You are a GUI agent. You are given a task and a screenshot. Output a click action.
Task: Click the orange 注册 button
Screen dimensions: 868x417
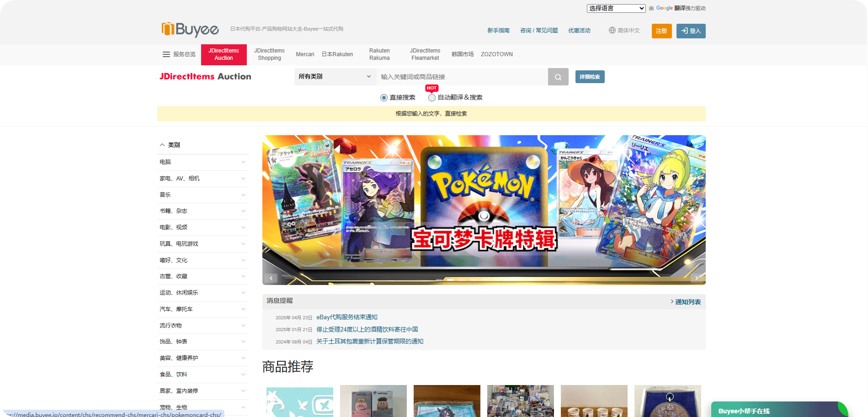click(x=661, y=31)
